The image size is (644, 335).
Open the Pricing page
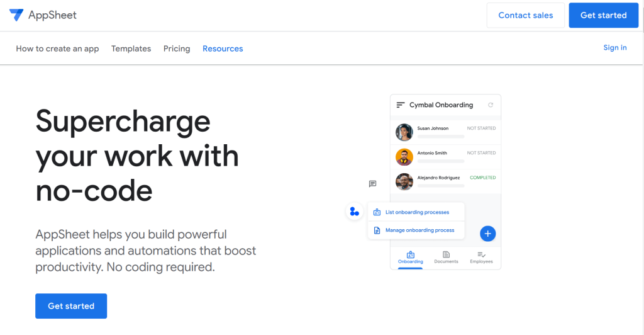[x=177, y=48]
